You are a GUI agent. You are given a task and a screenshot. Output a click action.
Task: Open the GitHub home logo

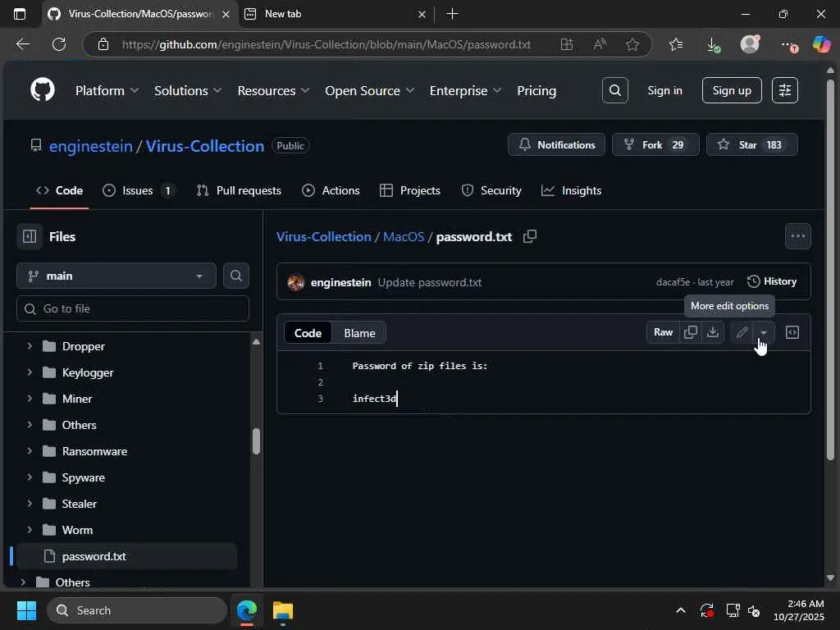43,90
